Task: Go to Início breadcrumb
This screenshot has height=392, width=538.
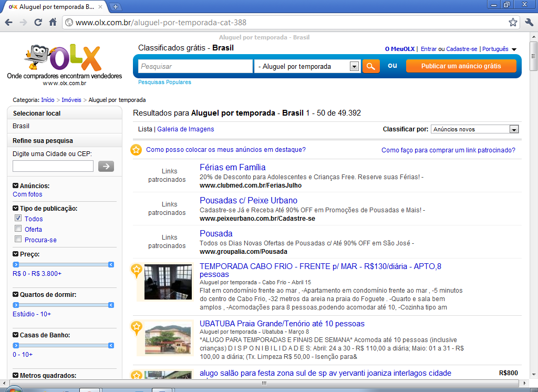Action: point(48,100)
